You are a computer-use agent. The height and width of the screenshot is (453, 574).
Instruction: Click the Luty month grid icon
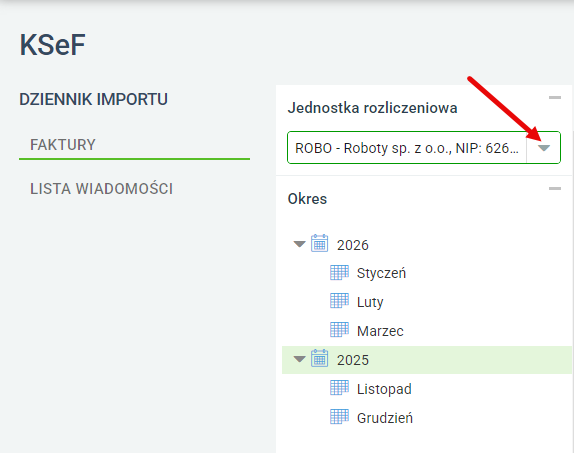pyautogui.click(x=339, y=301)
